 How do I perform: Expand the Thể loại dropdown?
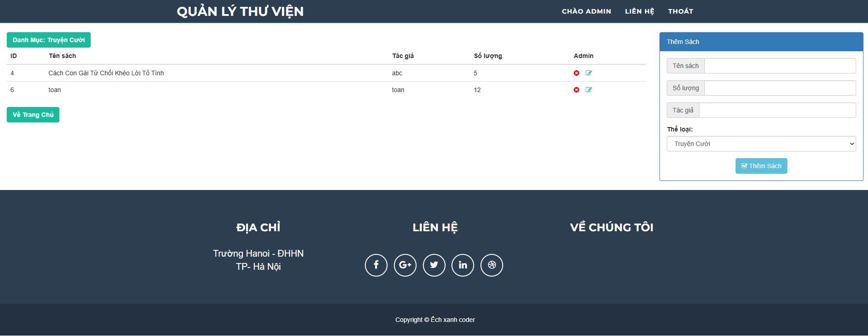click(x=761, y=144)
